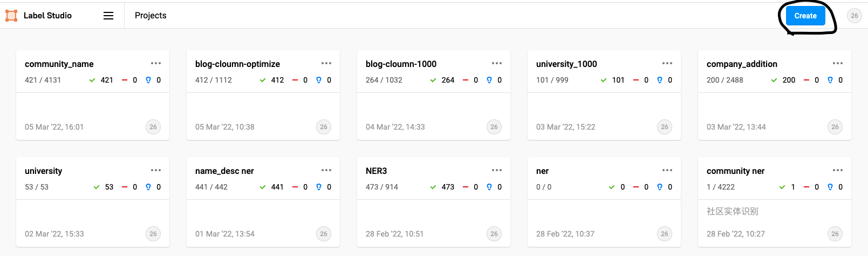Click the avatar badge on name_desc ner card
The image size is (868, 256).
[x=324, y=234]
